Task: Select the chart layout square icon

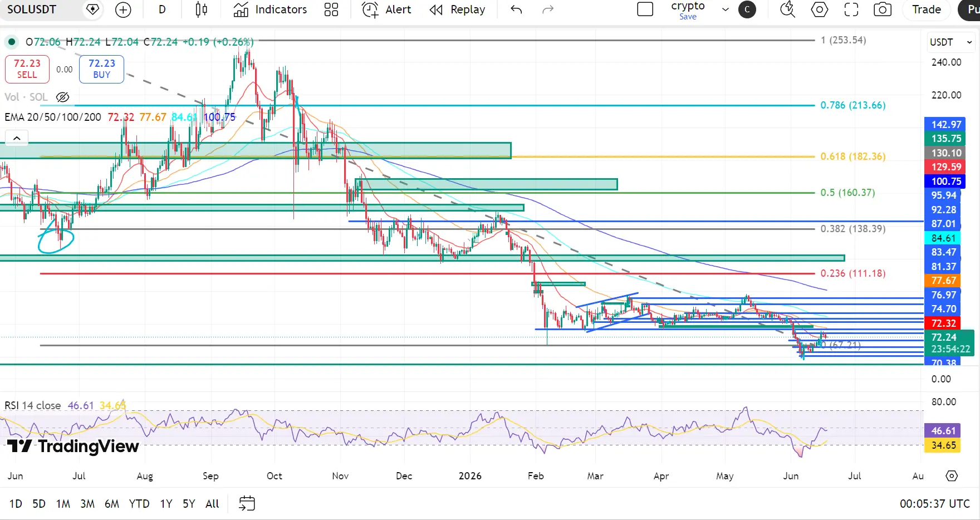Action: 645,9
